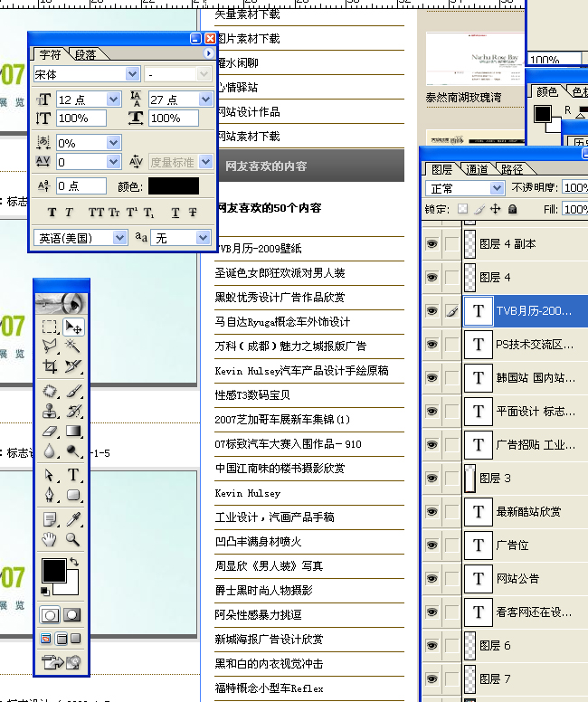This screenshot has height=702, width=588.
Task: Open the 正常 blend mode dropdown
Action: pos(497,188)
